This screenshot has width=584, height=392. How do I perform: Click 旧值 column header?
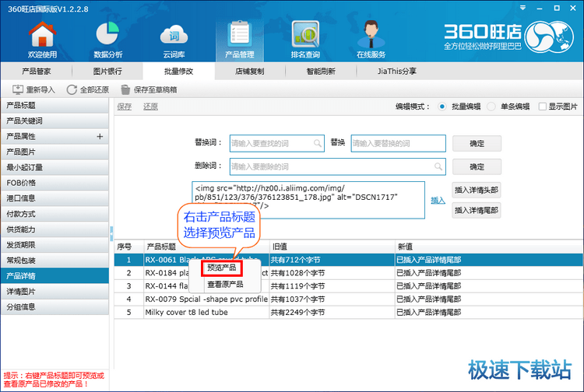point(332,247)
